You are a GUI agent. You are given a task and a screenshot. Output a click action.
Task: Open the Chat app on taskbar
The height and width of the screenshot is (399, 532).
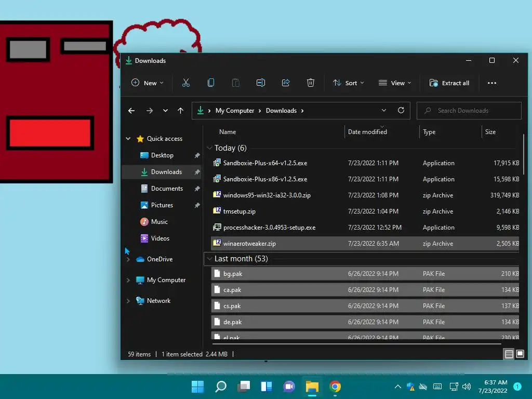tap(289, 387)
